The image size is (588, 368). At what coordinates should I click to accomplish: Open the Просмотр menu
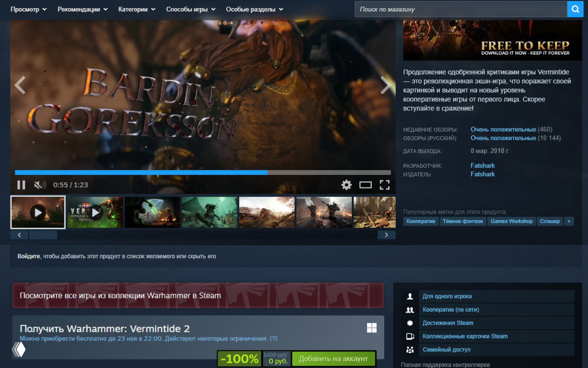(x=29, y=9)
